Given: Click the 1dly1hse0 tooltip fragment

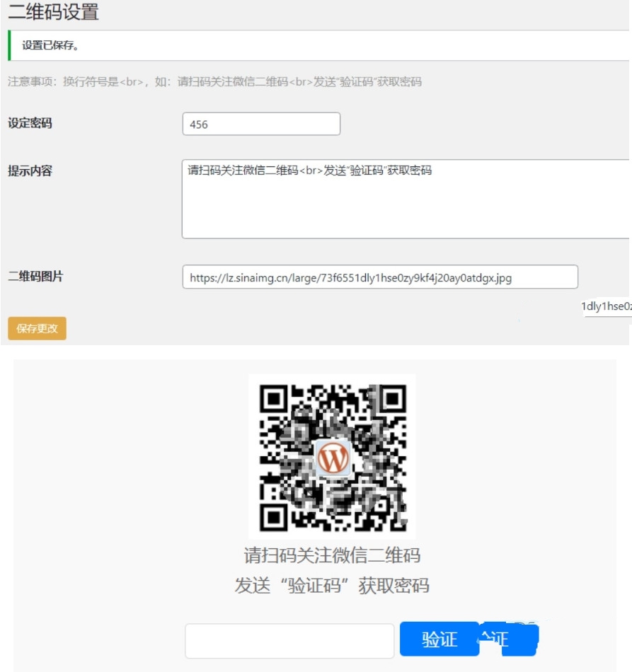Looking at the screenshot, I should pyautogui.click(x=607, y=306).
